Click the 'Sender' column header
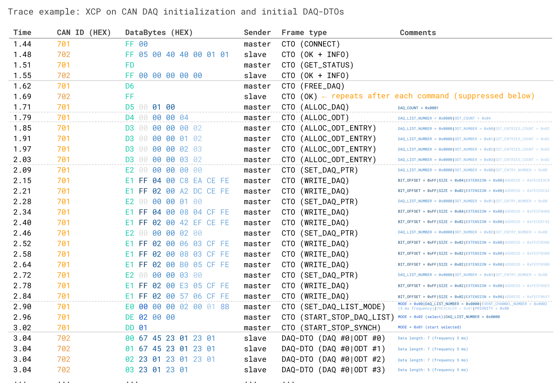 point(257,32)
